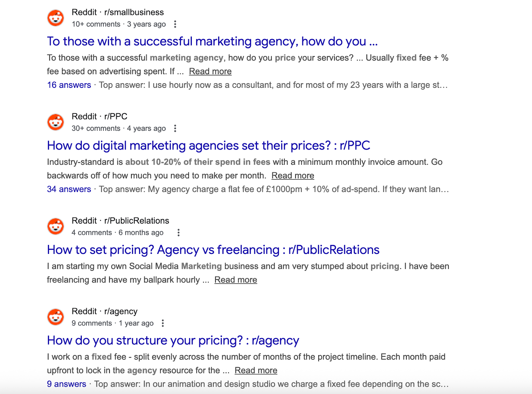Click the Reddit icon on the r/PPC result
This screenshot has height=394, width=532.
(56, 122)
